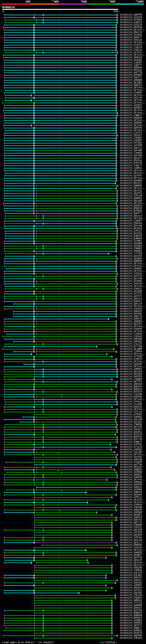Screen dimensions: 146x644
Task: Select hit label UniRef100_B4MZH3
Action: tap(131, 206)
